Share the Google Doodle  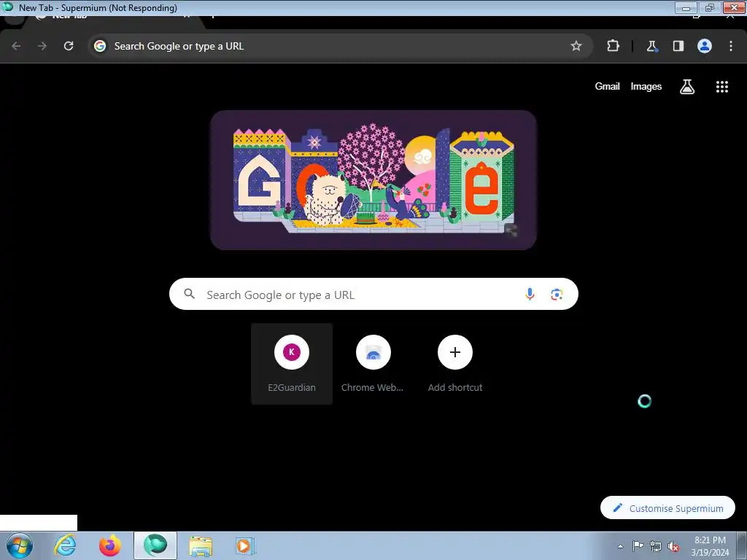pyautogui.click(x=511, y=231)
